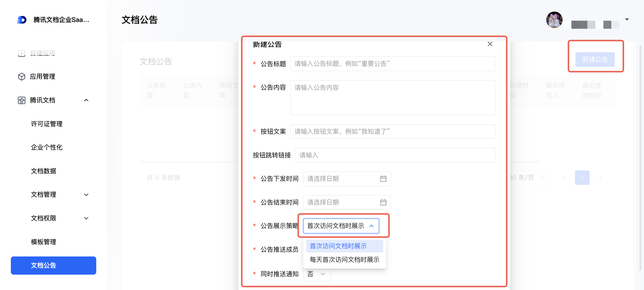Expand the 文档权限 submenu

pyautogui.click(x=86, y=218)
